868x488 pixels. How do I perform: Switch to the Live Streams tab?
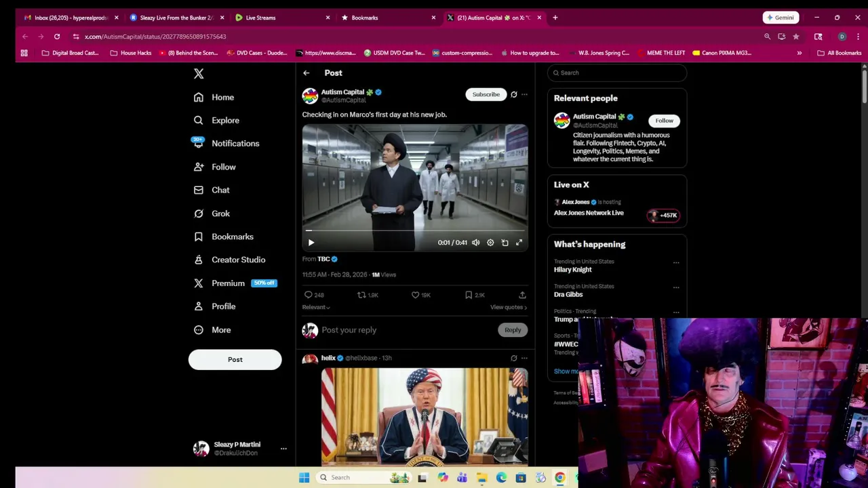pyautogui.click(x=282, y=18)
